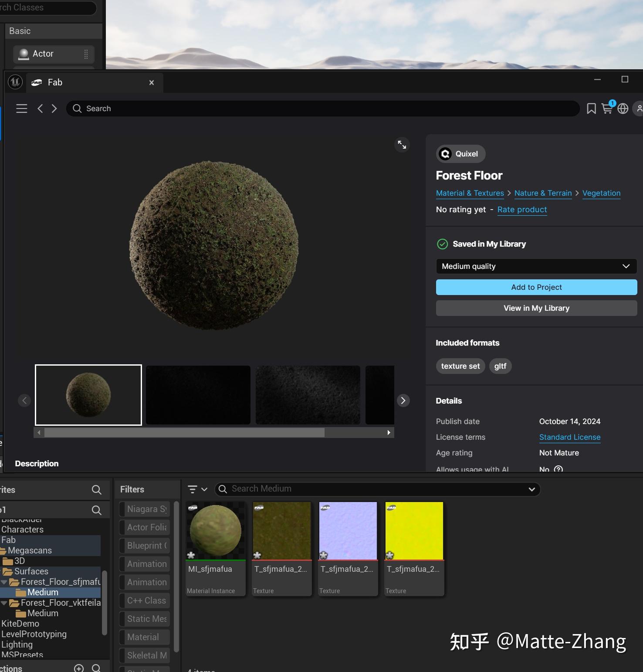The width and height of the screenshot is (643, 672).
Task: Open the Nature & Terrain category link
Action: pos(543,193)
